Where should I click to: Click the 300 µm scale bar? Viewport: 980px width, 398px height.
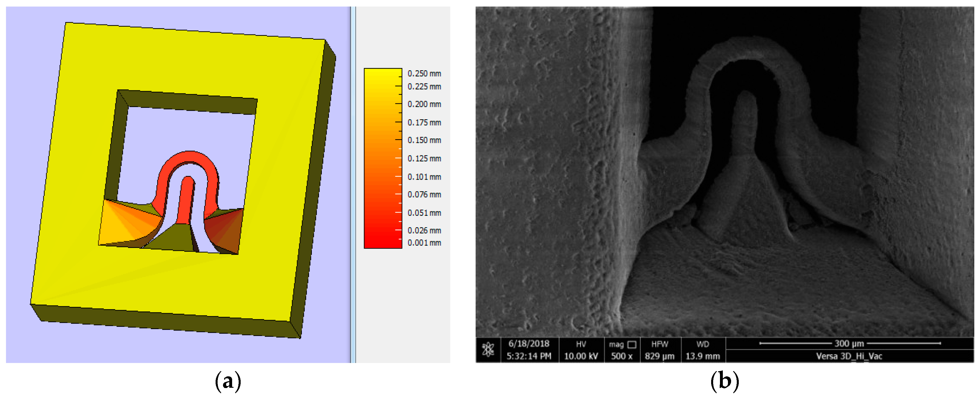pos(850,343)
